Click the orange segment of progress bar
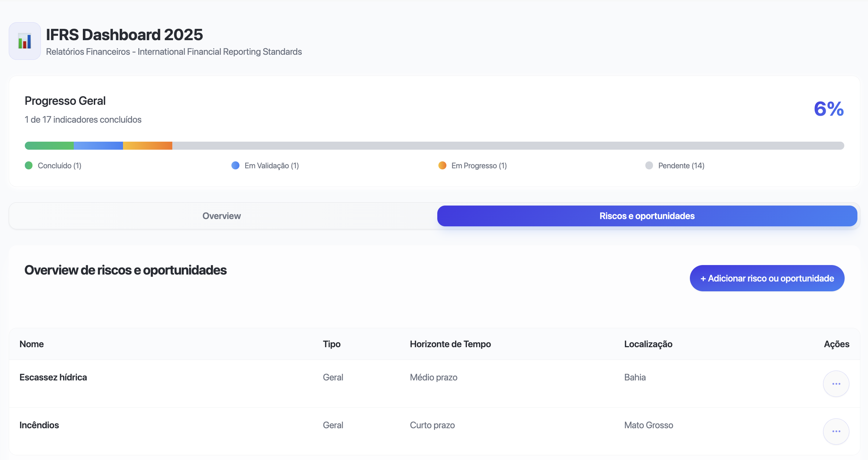868x460 pixels. pos(147,146)
